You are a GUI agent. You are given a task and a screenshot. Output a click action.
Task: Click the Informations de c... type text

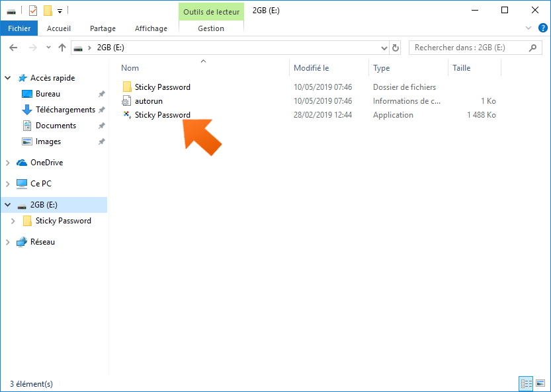407,101
